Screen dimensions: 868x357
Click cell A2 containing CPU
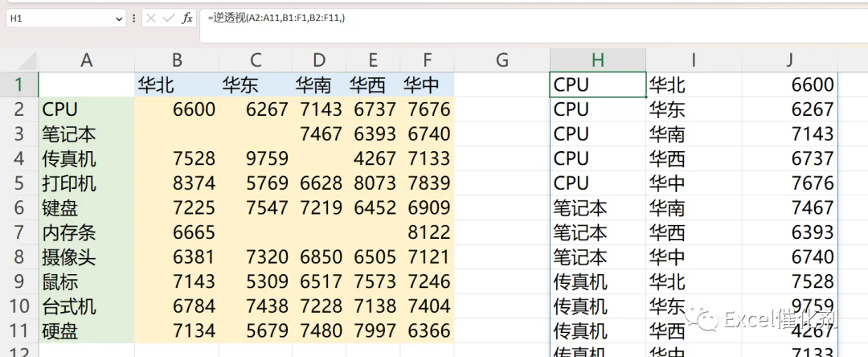coord(86,109)
